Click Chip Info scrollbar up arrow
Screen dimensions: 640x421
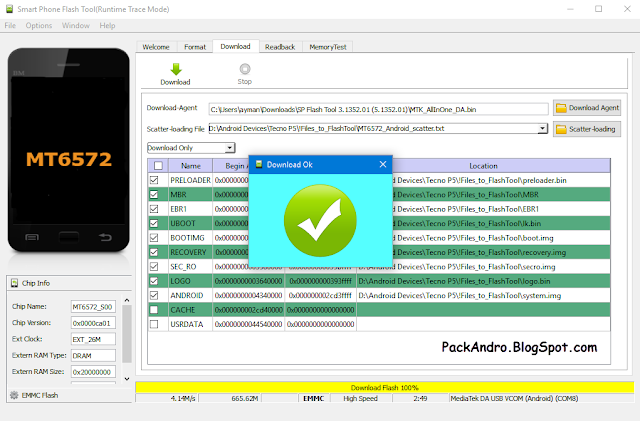click(127, 300)
